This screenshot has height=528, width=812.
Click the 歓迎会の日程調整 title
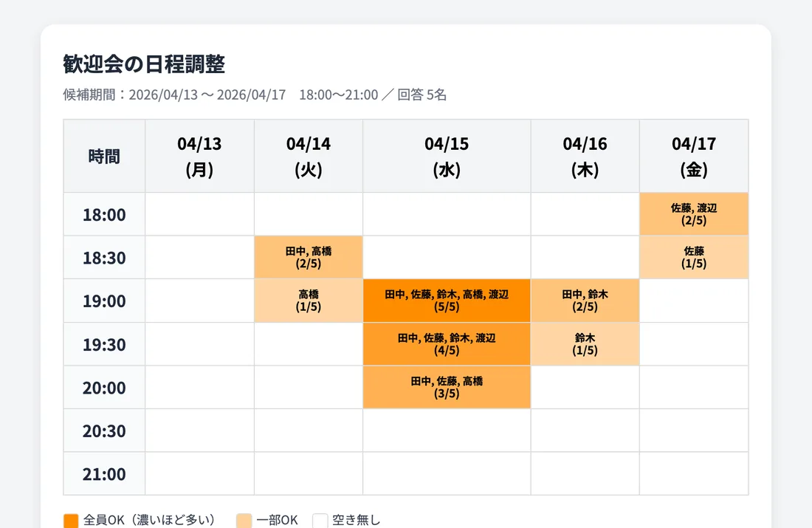(x=144, y=64)
